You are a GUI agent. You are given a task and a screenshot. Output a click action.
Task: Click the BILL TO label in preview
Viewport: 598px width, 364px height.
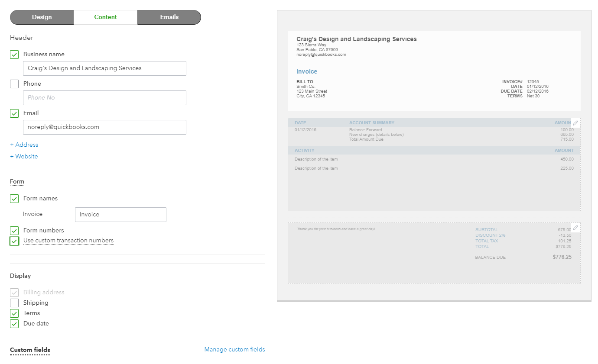click(x=305, y=82)
